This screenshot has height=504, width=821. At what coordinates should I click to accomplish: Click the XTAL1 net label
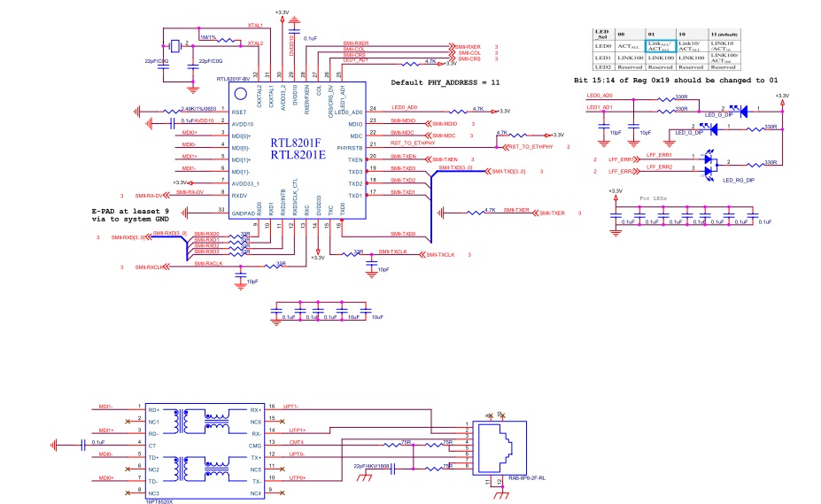click(255, 25)
